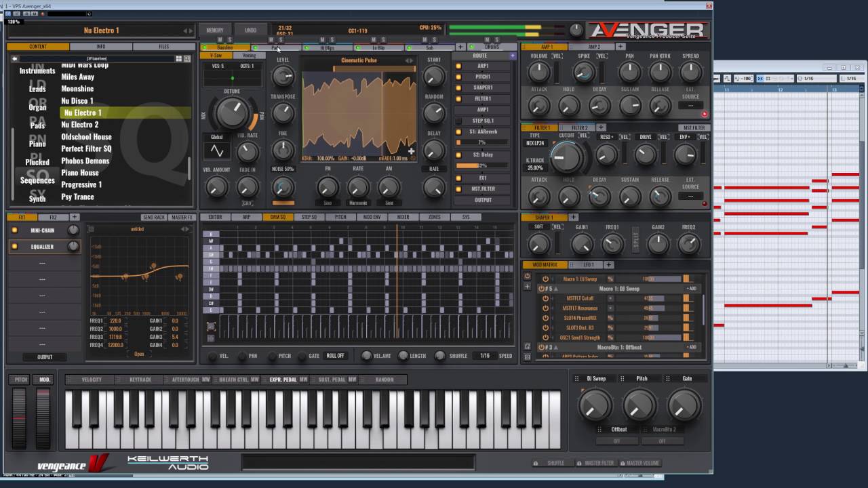Open the STEP SQ tab
Viewport: 868px width, 488px height.
pos(309,218)
